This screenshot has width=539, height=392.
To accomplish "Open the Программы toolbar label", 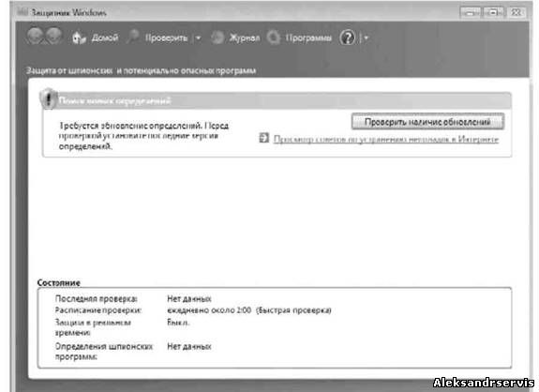I will click(x=308, y=38).
